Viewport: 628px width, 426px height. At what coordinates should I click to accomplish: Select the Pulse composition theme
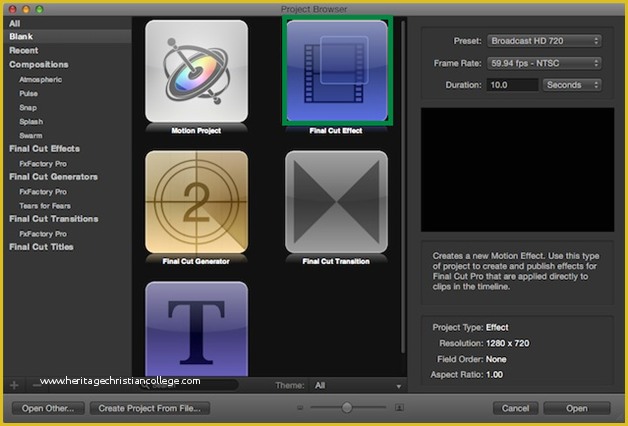coord(28,94)
